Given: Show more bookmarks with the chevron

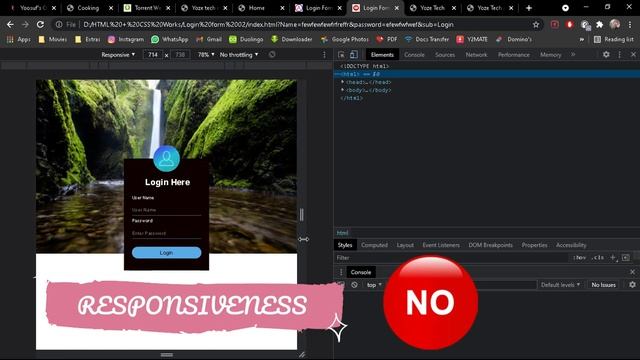Looking at the screenshot, I should click(582, 40).
